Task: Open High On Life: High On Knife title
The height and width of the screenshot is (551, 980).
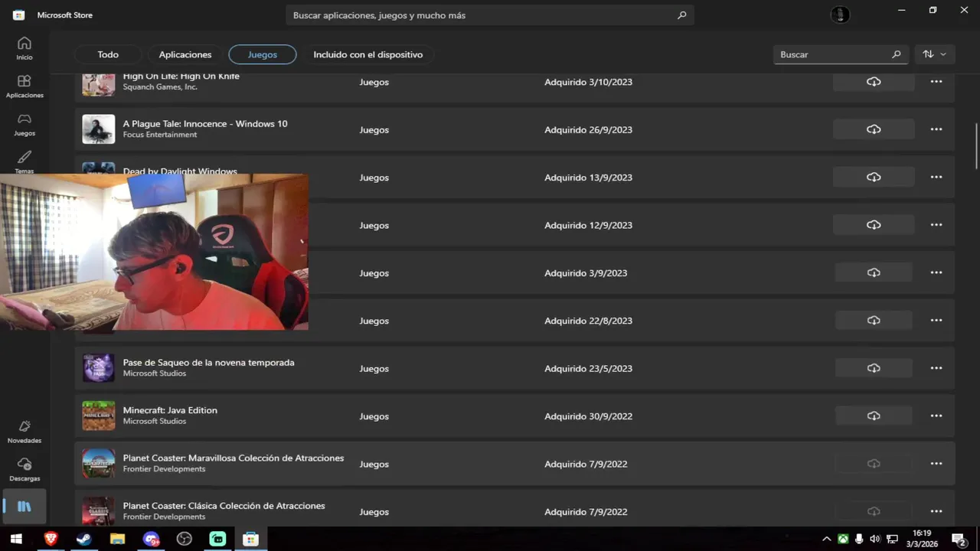Action: 181,77
